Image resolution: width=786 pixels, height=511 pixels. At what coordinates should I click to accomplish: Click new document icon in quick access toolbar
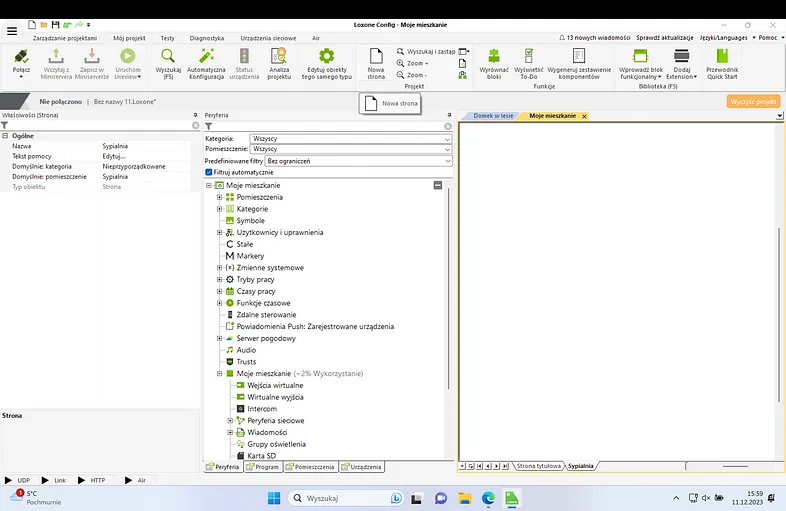click(32, 25)
